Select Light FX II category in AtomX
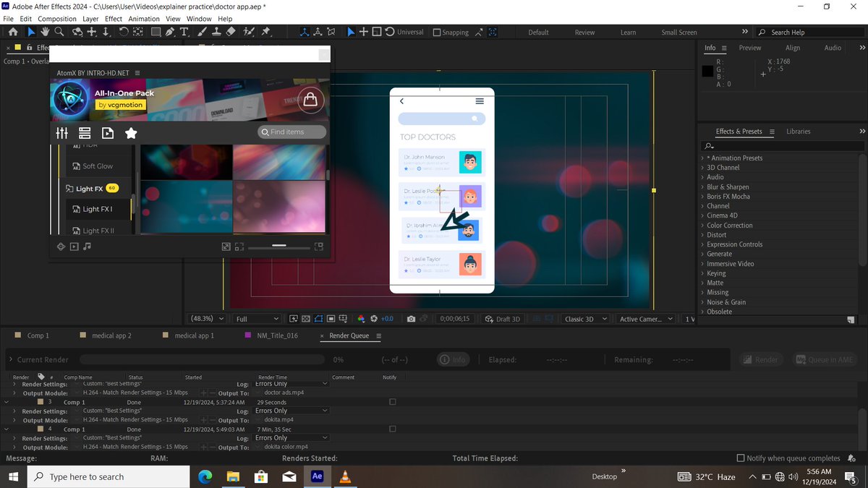 (x=98, y=231)
